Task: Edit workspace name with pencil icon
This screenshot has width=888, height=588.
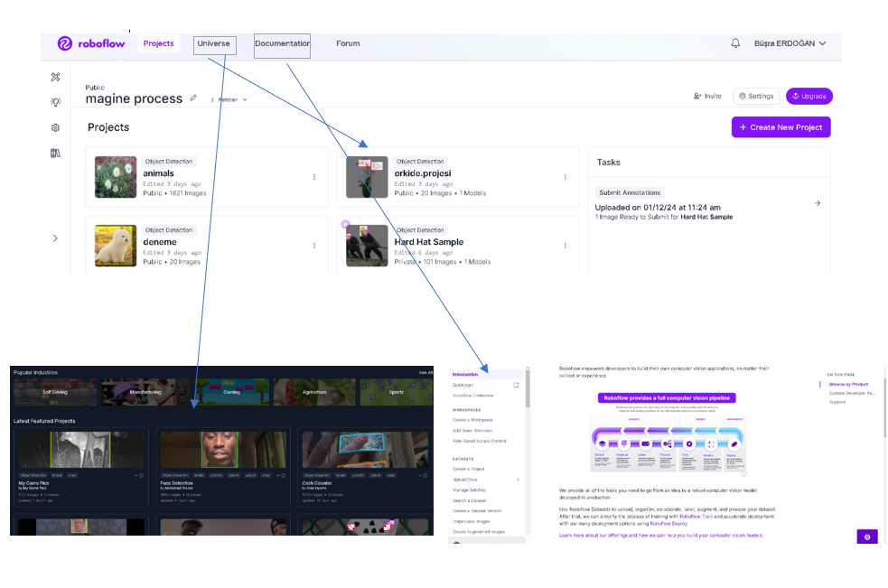Action: coord(193,98)
